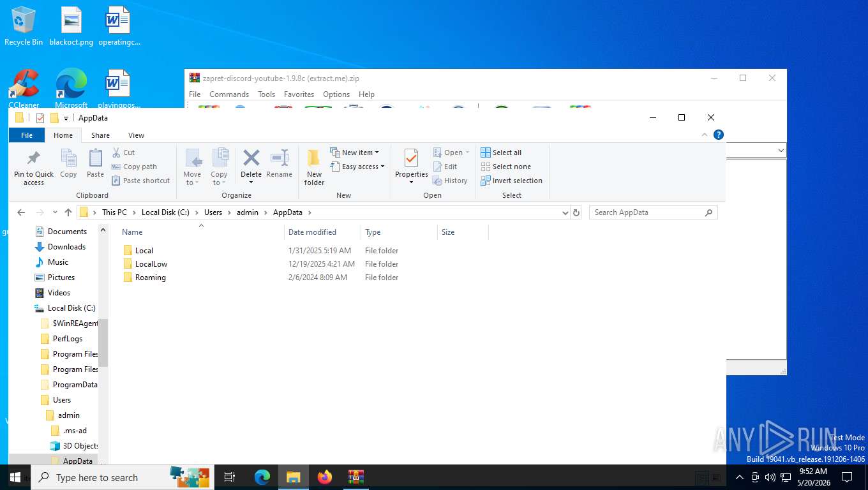
Task: Open Options menu in WinRAR window
Action: pyautogui.click(x=336, y=94)
